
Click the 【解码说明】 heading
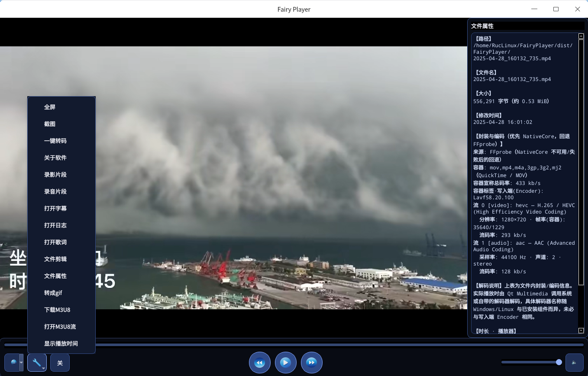point(489,285)
